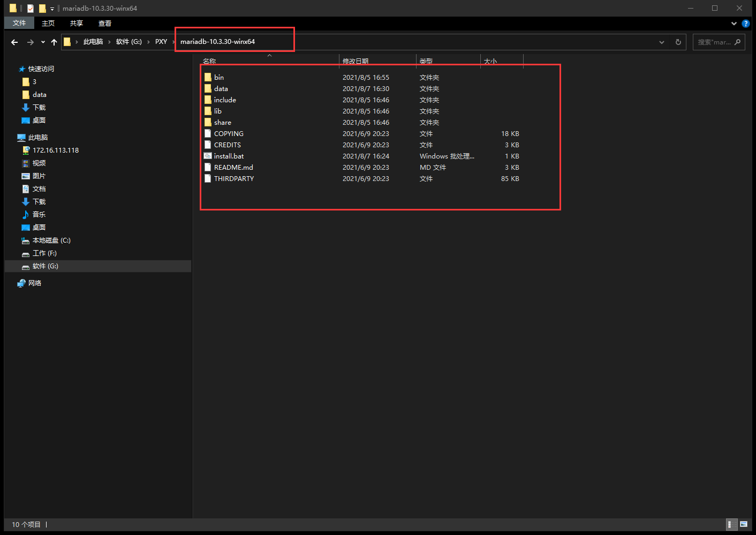Click the properties icon in title bar
756x535 pixels.
[x=31, y=8]
